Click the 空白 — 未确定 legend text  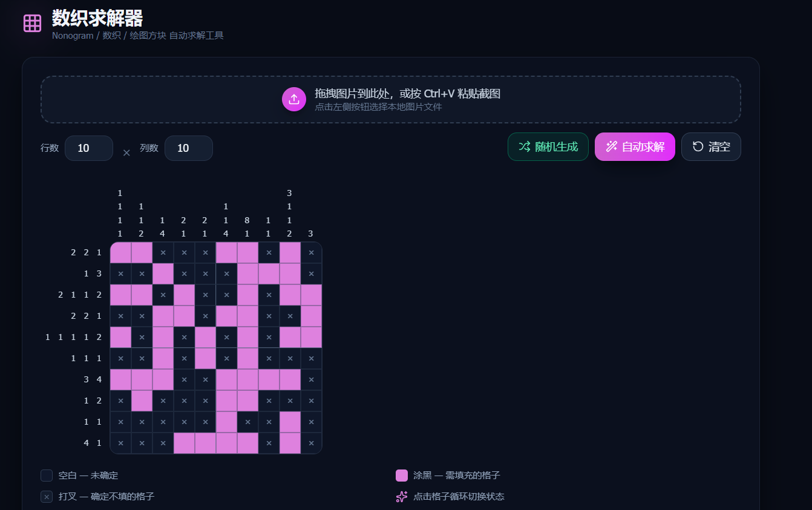[x=88, y=476]
